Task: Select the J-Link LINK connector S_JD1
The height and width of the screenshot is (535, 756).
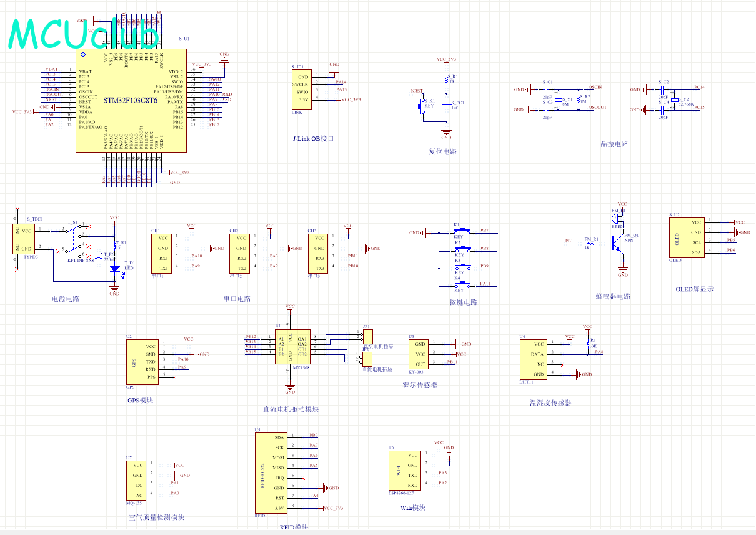Action: pyautogui.click(x=301, y=89)
